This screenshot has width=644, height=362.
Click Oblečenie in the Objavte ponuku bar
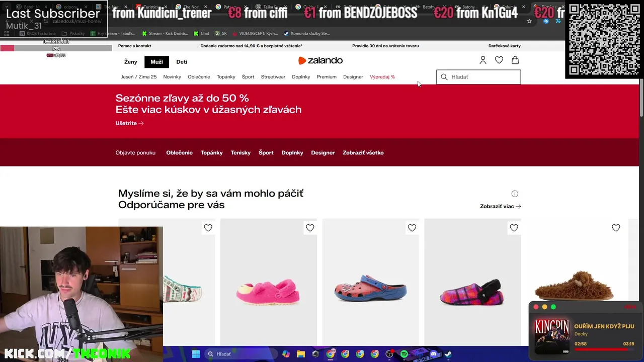(x=179, y=153)
